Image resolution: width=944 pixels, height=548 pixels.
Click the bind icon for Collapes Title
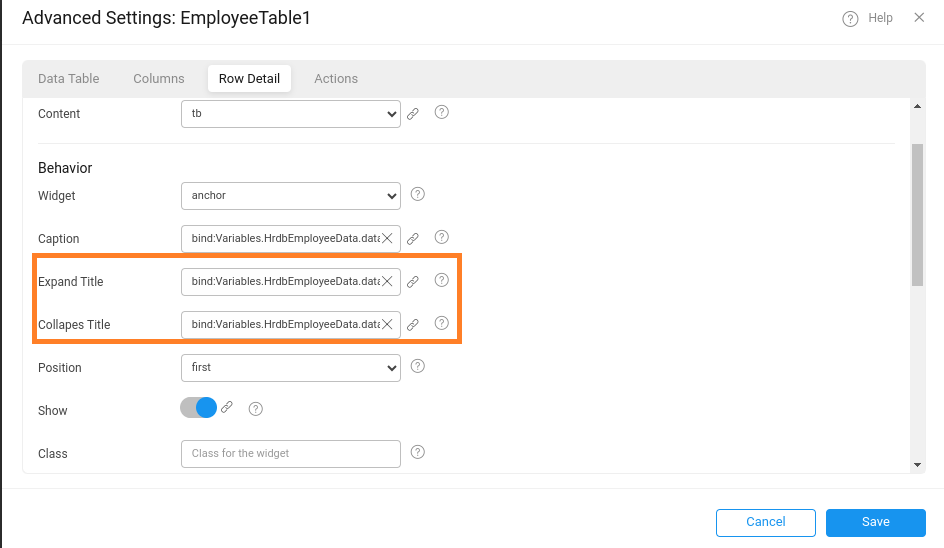coord(413,325)
